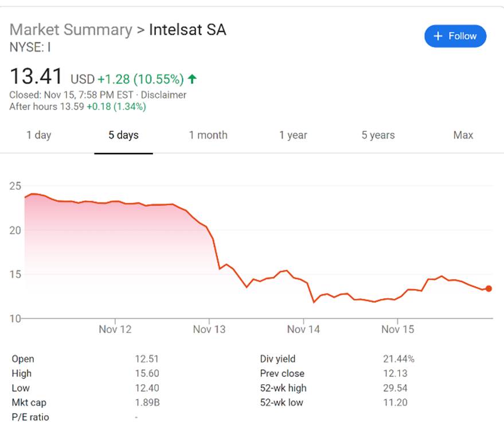Click the Div yield value 21.44%
504x434 pixels.
tap(398, 359)
